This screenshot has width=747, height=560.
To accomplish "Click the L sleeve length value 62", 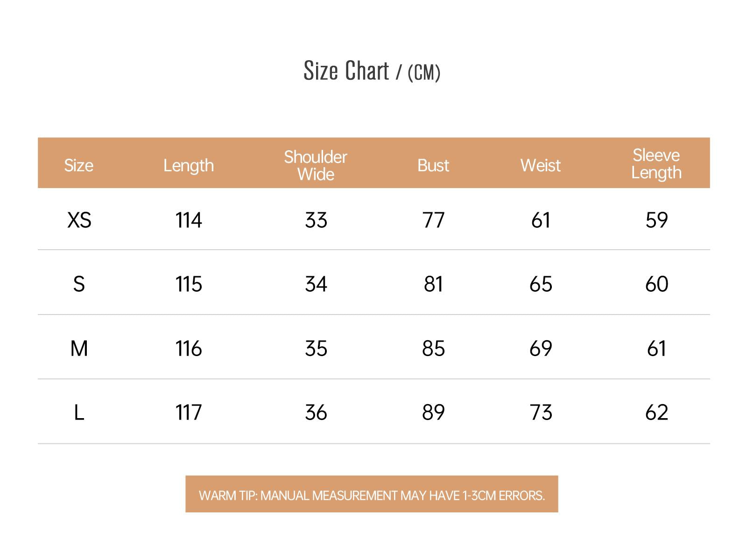I will click(656, 413).
